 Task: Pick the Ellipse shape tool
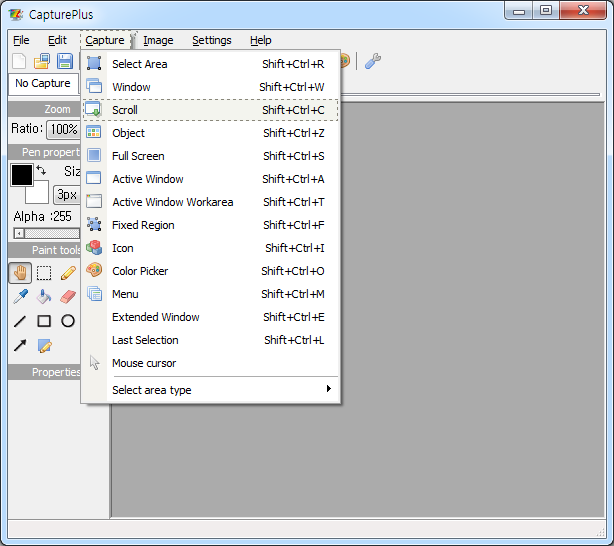click(x=68, y=321)
